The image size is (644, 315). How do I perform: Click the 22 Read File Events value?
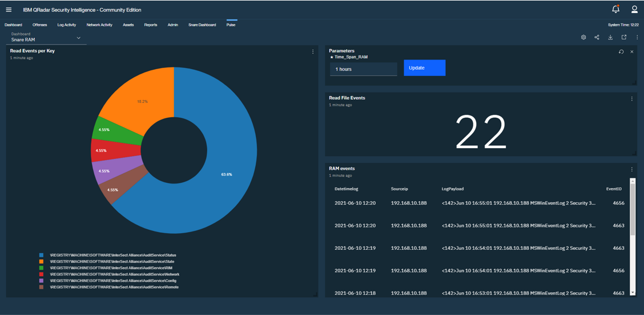[481, 131]
